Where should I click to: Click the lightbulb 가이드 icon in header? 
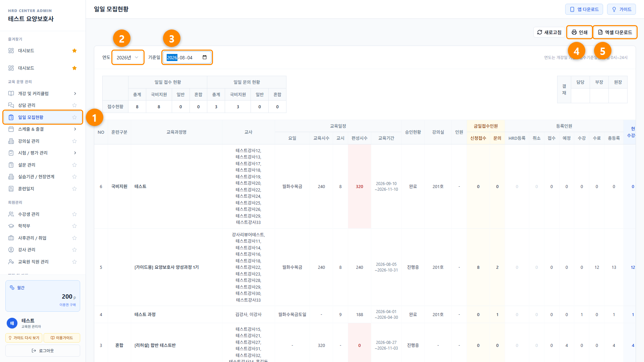pyautogui.click(x=614, y=9)
